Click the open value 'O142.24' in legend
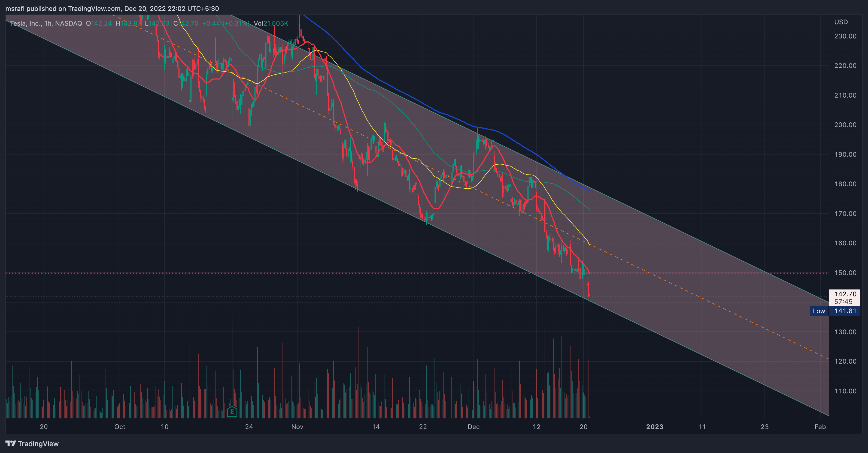The height and width of the screenshot is (453, 868). tap(99, 23)
